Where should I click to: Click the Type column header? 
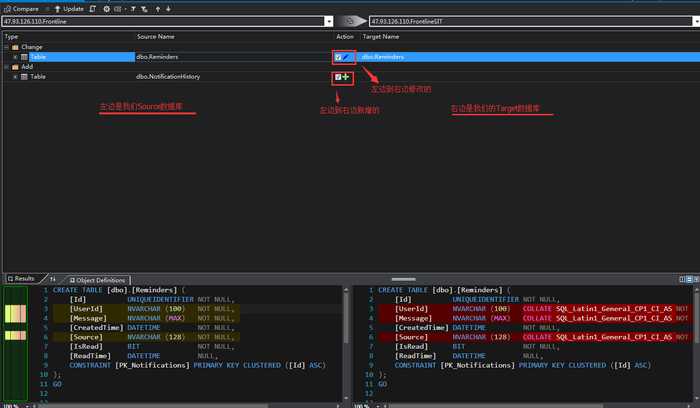12,37
